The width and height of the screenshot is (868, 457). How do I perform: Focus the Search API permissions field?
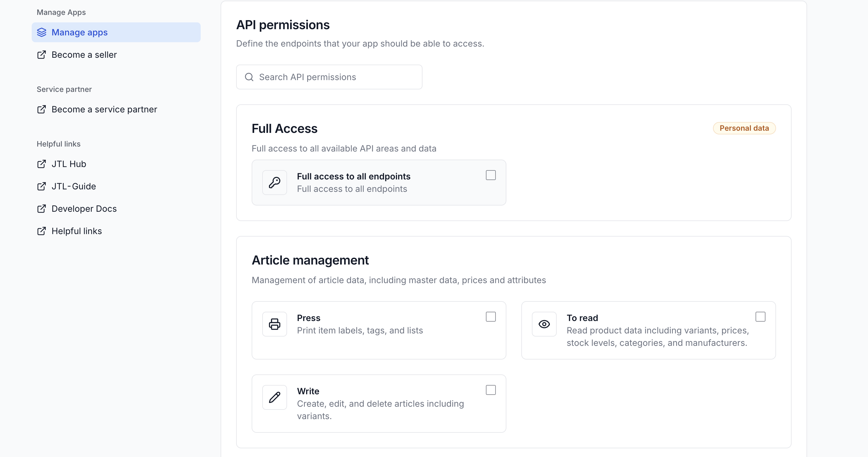point(329,77)
